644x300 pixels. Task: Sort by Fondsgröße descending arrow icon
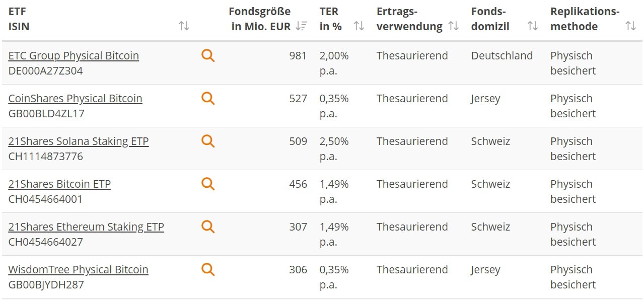pos(301,26)
